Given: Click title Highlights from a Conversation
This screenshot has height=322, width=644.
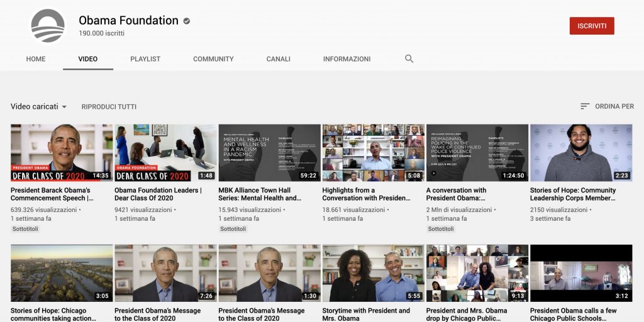Looking at the screenshot, I should (x=367, y=194).
